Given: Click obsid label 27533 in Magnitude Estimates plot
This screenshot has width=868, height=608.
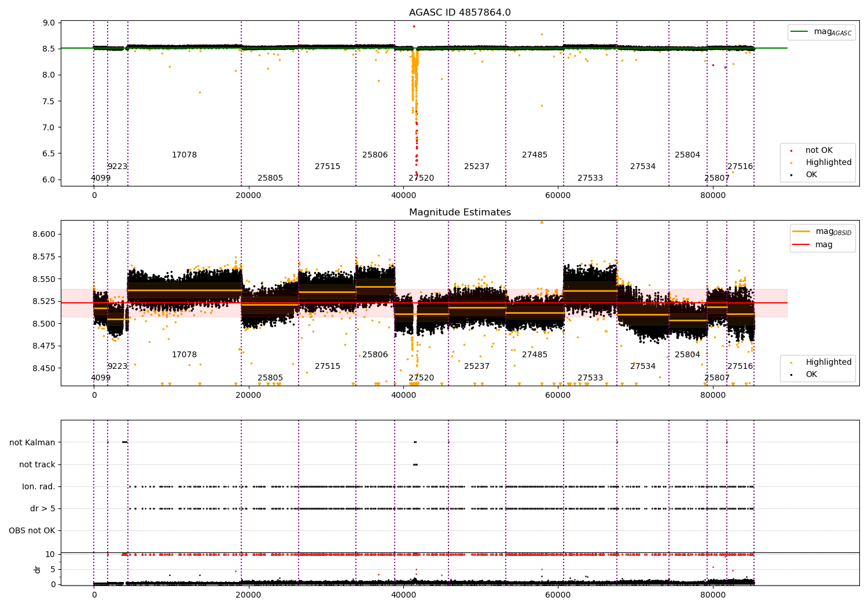Looking at the screenshot, I should [x=590, y=378].
